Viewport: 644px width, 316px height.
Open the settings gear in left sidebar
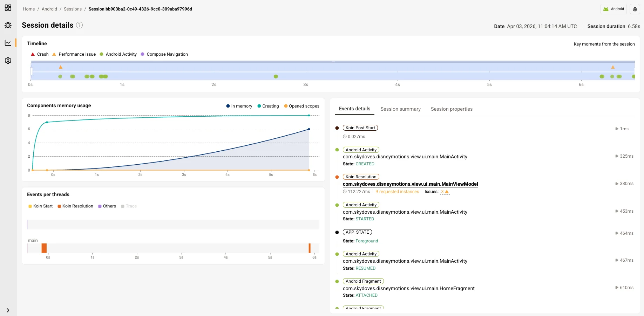coord(8,61)
